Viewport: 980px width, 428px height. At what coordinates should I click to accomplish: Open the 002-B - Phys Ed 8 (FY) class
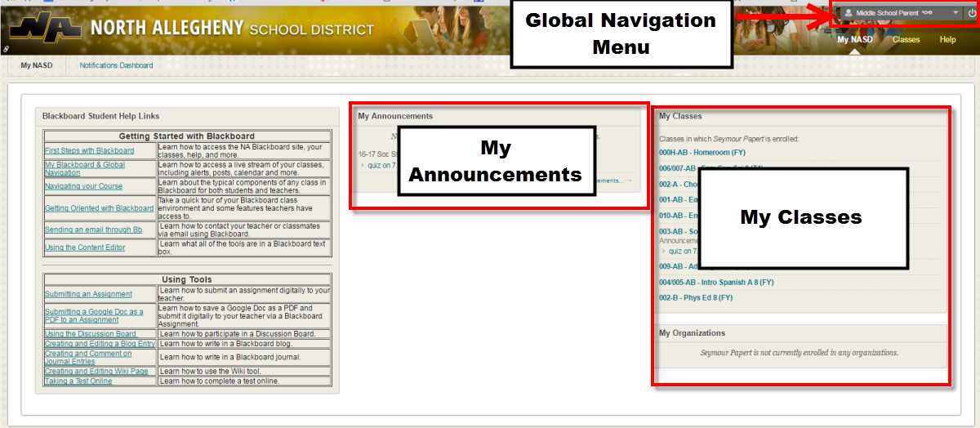coord(696,298)
